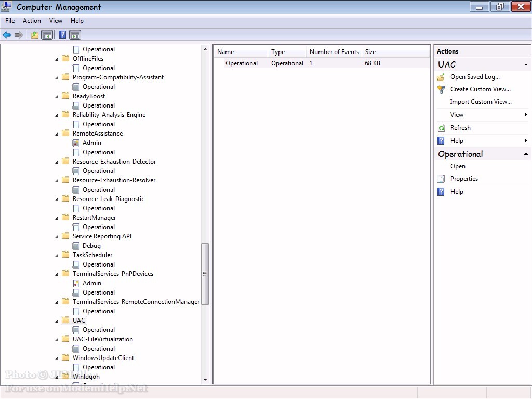Select the Winlogon folder label
532x399 pixels.
tap(86, 377)
